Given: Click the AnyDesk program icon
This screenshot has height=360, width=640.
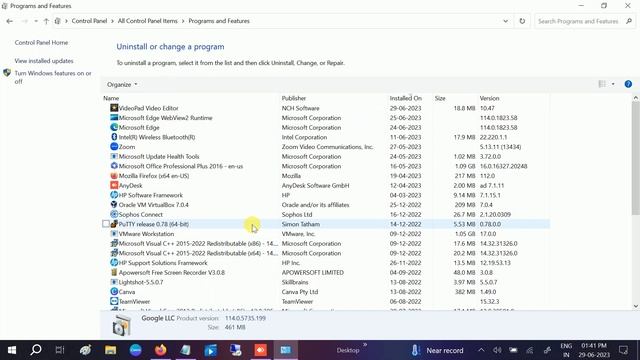Looking at the screenshot, I should pos(114,185).
